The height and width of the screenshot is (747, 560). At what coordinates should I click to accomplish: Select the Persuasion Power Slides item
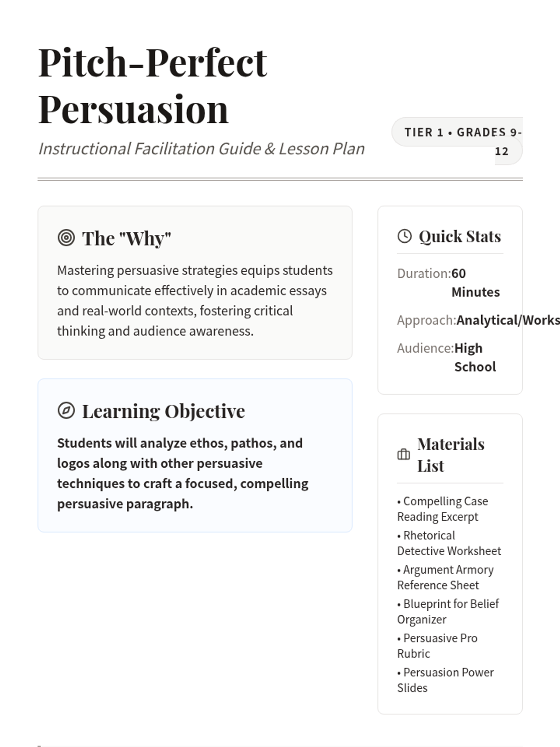(445, 680)
